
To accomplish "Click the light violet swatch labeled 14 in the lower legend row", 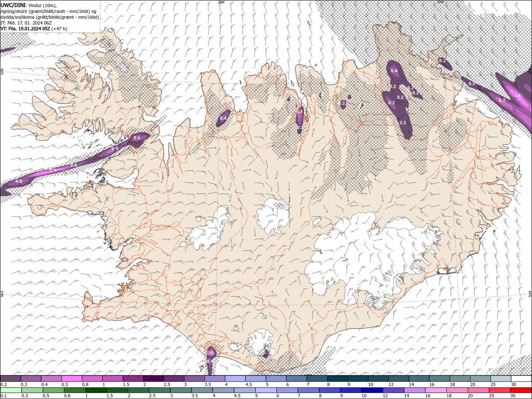I will pos(414,390).
